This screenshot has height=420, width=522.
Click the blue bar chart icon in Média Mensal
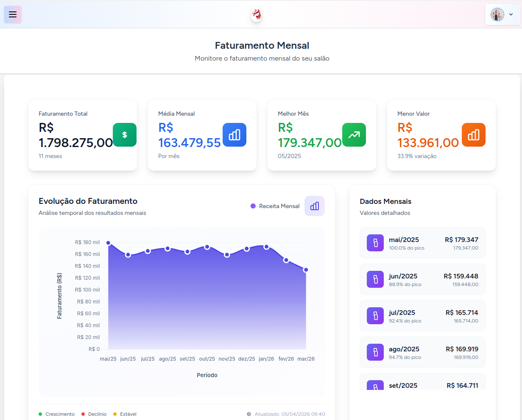[x=234, y=135]
